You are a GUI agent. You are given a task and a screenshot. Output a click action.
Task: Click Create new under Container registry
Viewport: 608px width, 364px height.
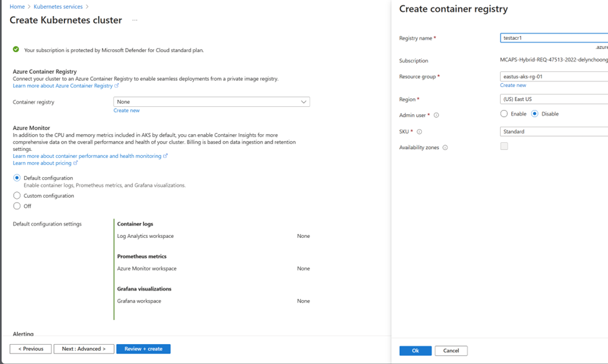click(127, 111)
